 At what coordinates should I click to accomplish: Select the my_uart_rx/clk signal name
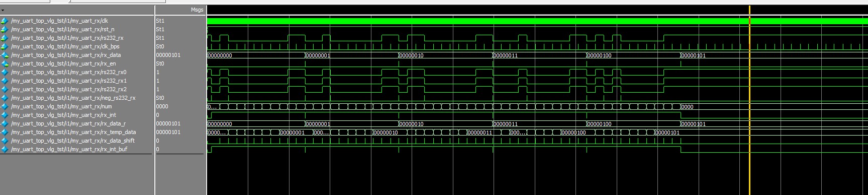pos(59,21)
